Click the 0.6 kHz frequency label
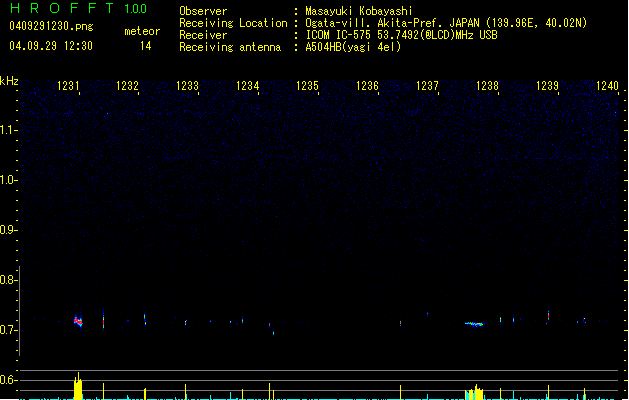The width and height of the screenshot is (629, 400). (x=7, y=380)
